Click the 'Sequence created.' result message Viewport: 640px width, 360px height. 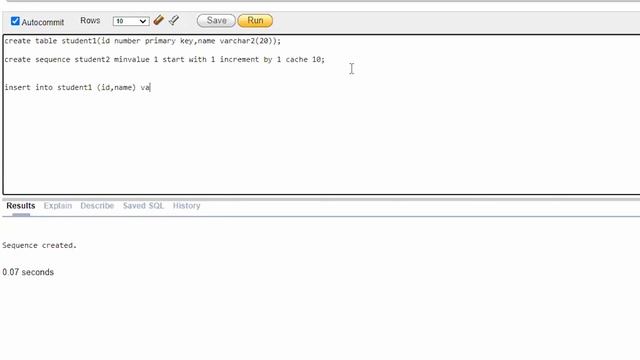(39, 245)
